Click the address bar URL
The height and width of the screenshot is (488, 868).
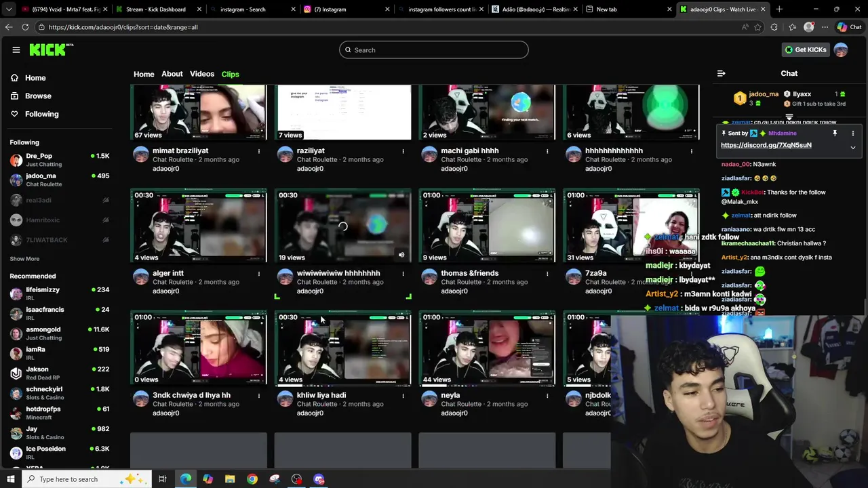click(123, 27)
